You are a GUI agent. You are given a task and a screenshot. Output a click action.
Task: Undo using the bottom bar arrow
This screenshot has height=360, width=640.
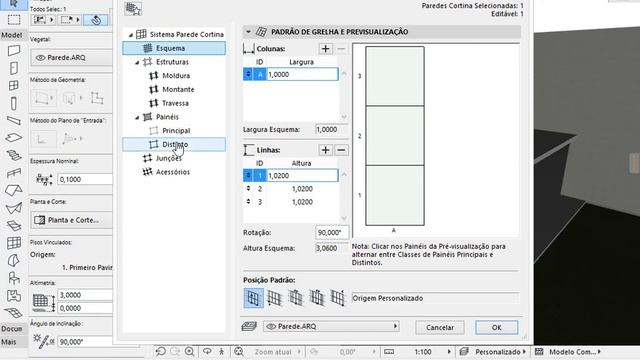[160, 351]
